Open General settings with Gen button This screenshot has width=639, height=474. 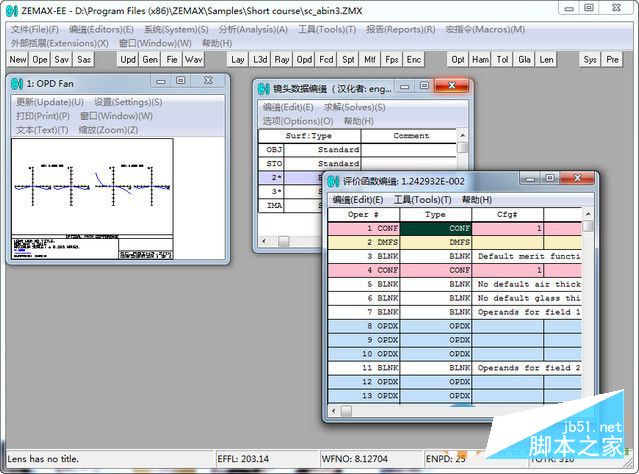150,60
